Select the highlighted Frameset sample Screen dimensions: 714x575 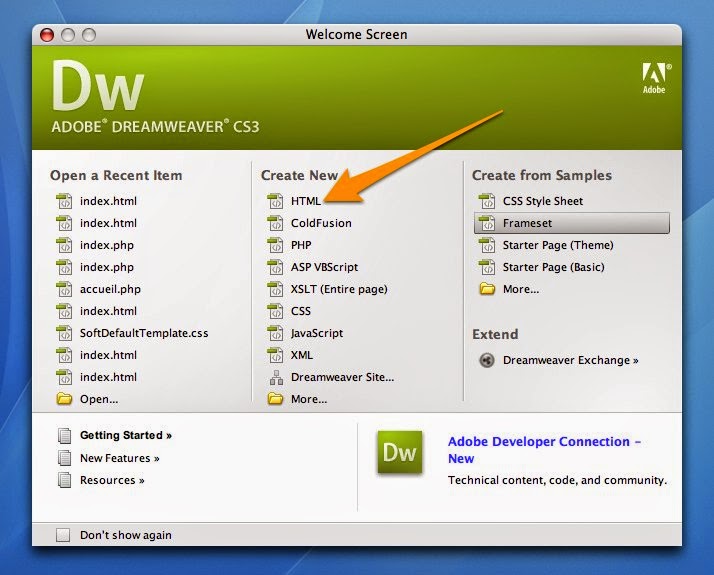tap(572, 223)
